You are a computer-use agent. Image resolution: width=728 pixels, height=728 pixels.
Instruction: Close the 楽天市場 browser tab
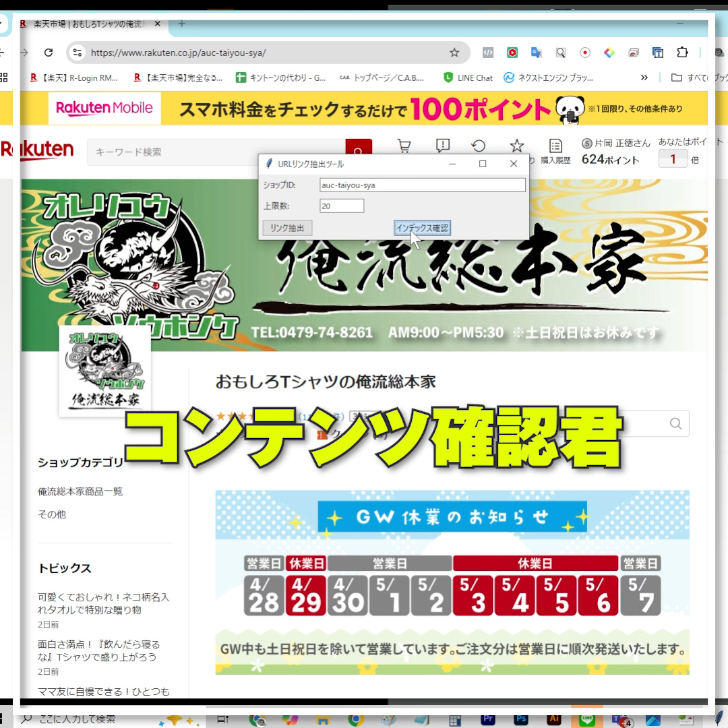tap(157, 24)
